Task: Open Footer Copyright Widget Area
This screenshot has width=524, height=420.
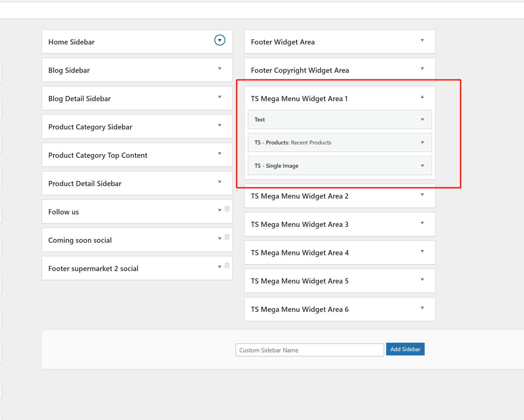Action: [422, 69]
